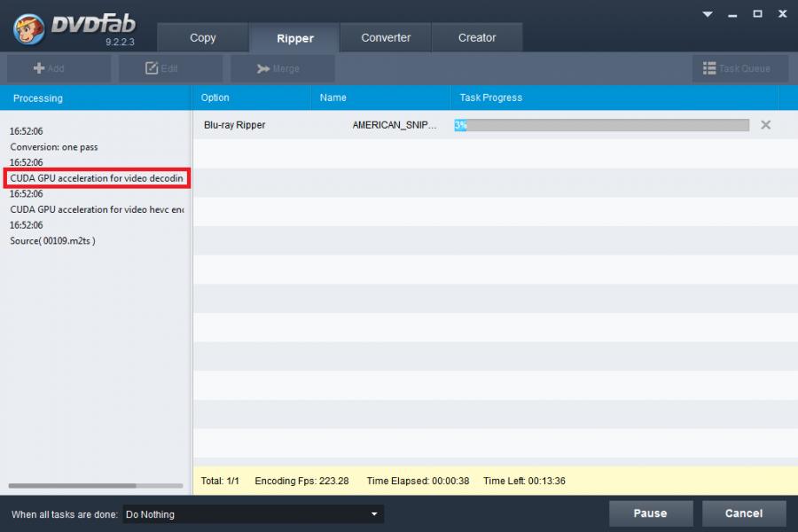Open the Task Queue
Viewport: 798px width, 532px height.
(740, 68)
